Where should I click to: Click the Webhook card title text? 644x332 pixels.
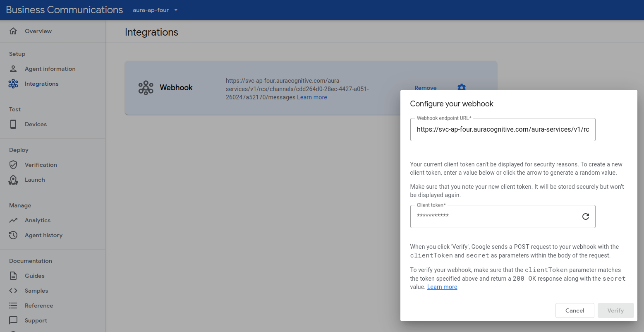(176, 88)
